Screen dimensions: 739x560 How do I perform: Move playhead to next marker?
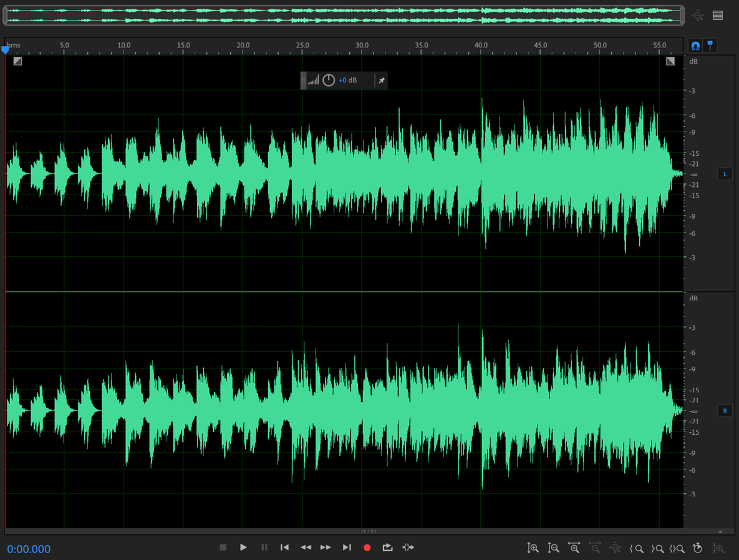346,548
